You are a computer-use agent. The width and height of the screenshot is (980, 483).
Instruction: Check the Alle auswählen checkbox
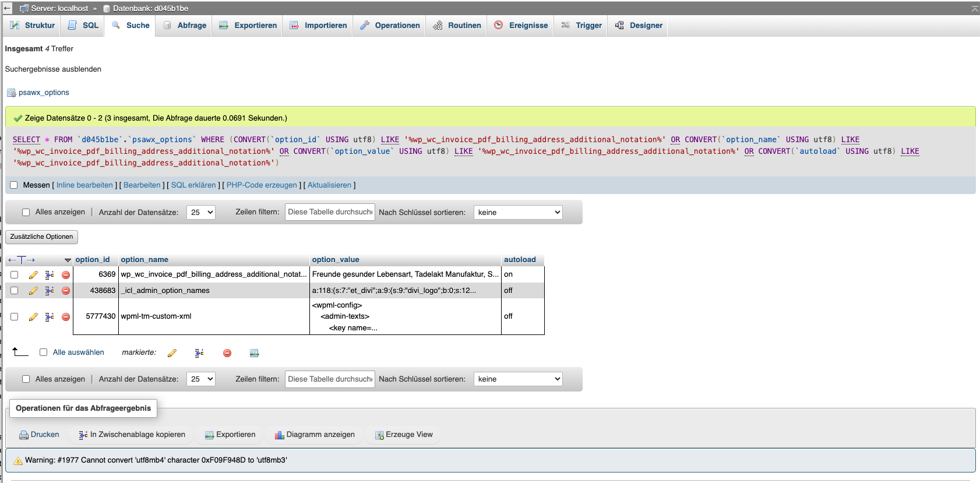(x=44, y=352)
